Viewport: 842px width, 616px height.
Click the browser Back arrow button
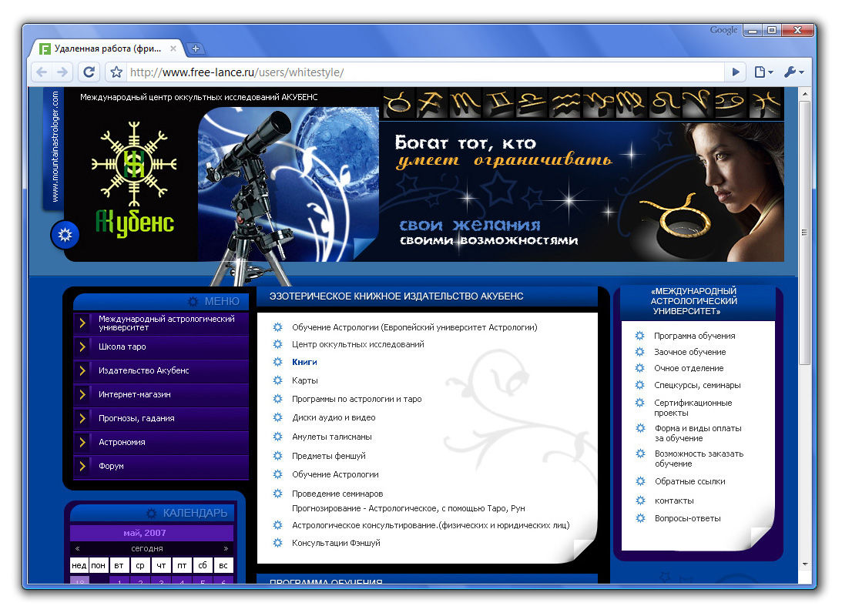[x=42, y=72]
